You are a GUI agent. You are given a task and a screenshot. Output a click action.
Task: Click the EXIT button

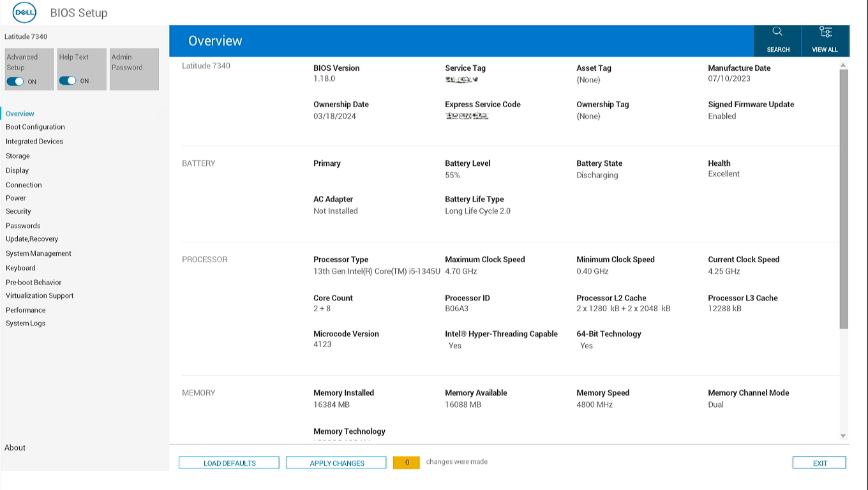click(x=819, y=463)
